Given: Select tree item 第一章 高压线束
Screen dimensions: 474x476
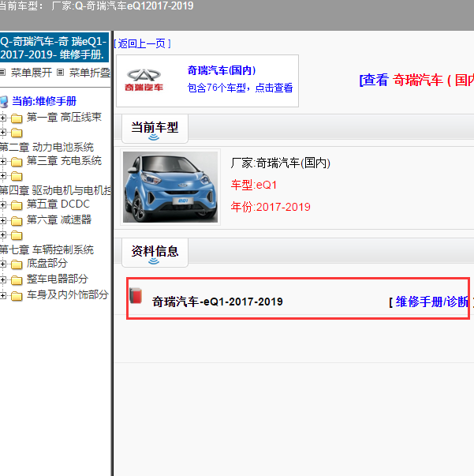Looking at the screenshot, I should [64, 117].
